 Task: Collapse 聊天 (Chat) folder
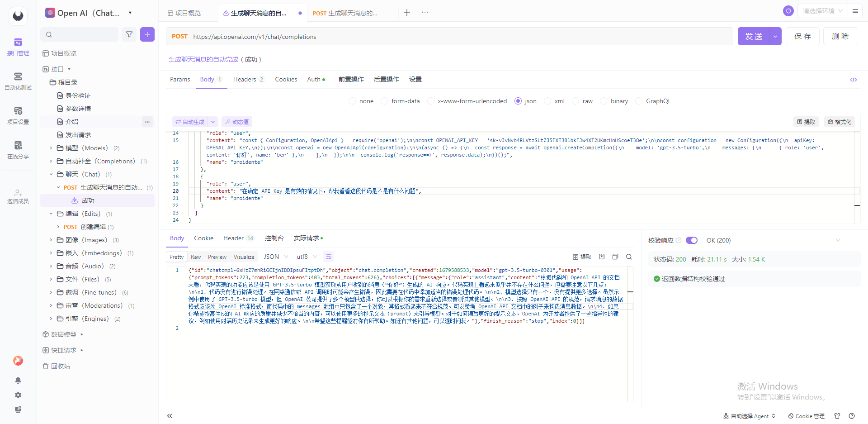[x=51, y=174]
